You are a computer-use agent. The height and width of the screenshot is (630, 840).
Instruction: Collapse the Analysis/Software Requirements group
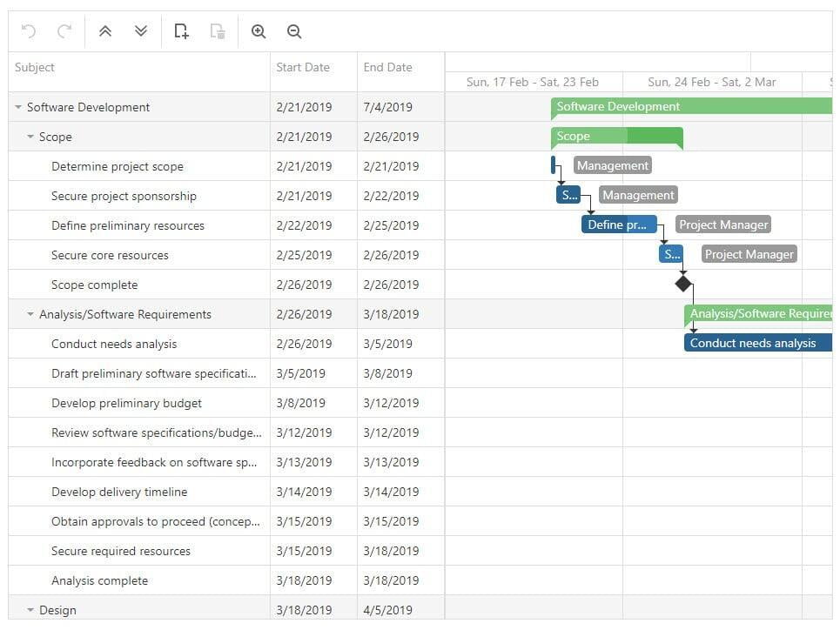[x=30, y=315]
